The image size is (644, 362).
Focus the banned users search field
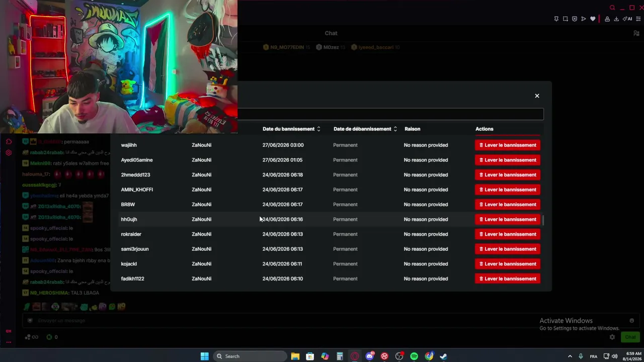(390, 114)
